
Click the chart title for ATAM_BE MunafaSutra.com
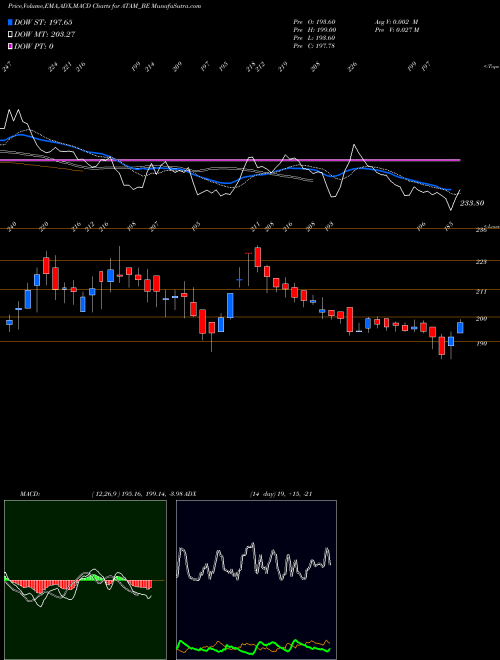(x=104, y=6)
